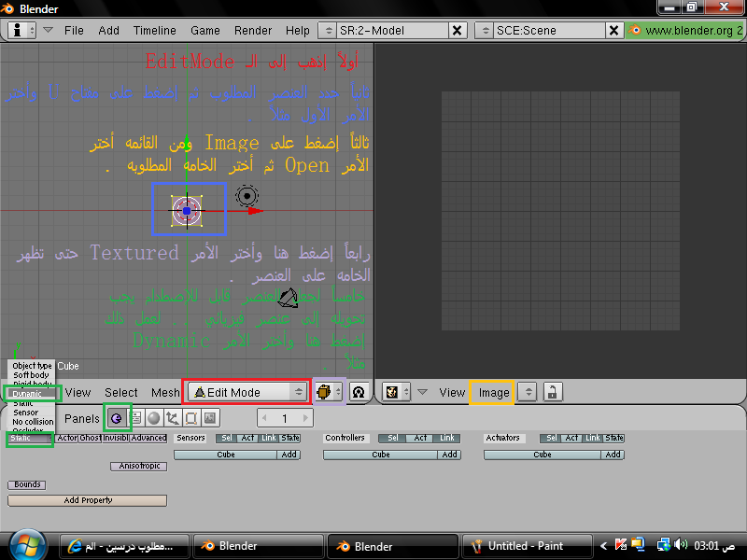747x560 pixels.
Task: Toggle the Invisible button
Action: click(116, 438)
